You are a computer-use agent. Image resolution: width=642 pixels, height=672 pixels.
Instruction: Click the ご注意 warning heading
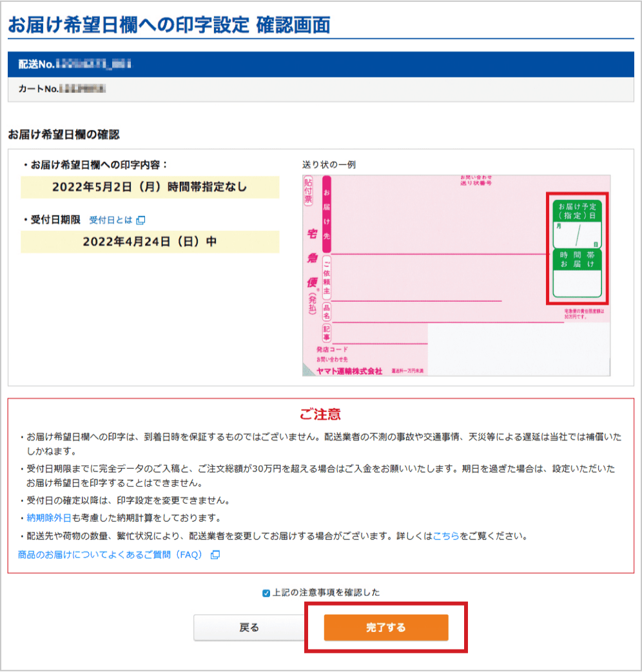(x=320, y=415)
